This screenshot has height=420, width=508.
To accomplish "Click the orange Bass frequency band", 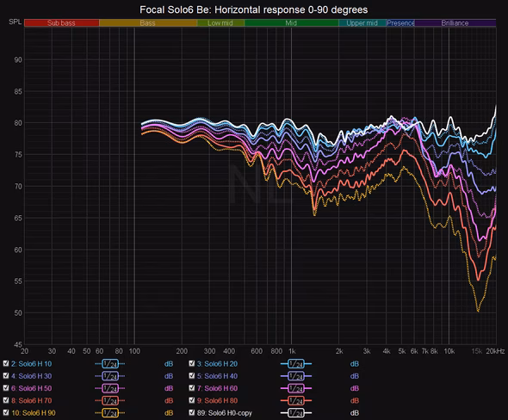I will (x=148, y=23).
